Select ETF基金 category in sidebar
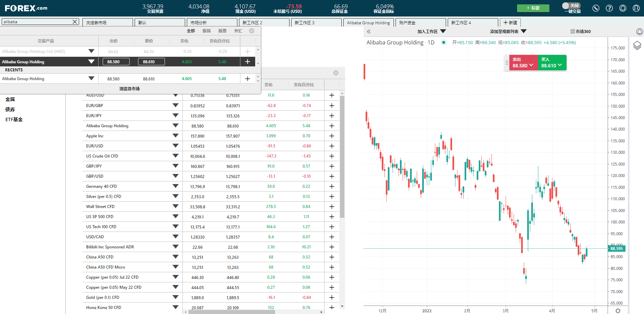This screenshot has height=314, width=644. (x=14, y=119)
